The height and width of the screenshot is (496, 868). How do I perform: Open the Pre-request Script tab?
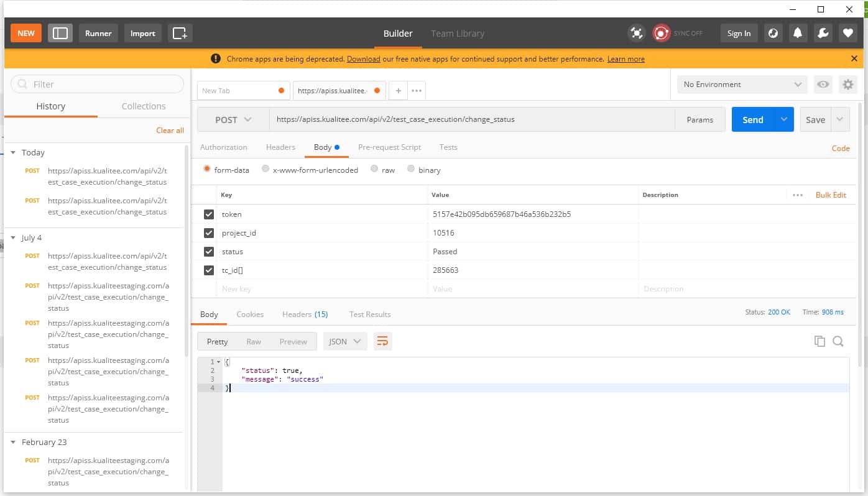click(x=390, y=147)
